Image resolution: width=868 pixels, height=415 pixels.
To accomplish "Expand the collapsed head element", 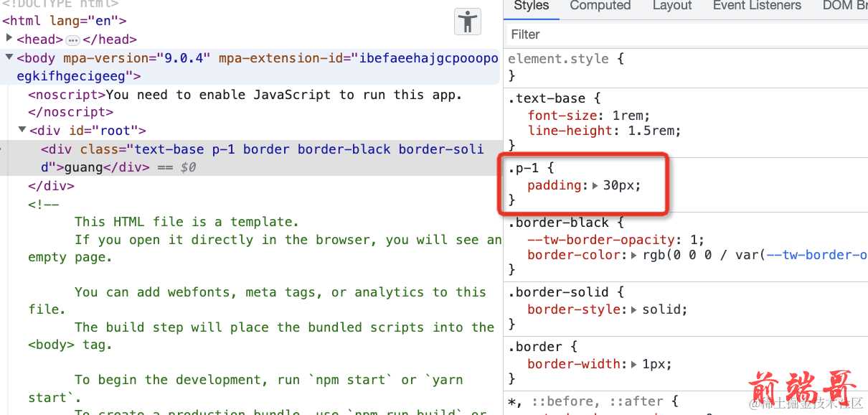I will pos(9,39).
